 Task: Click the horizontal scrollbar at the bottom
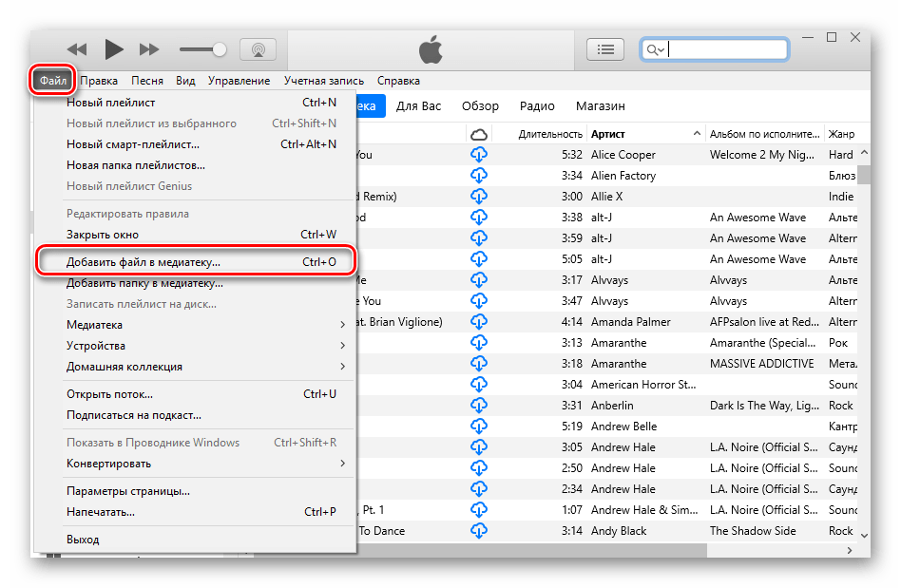[x=480, y=550]
